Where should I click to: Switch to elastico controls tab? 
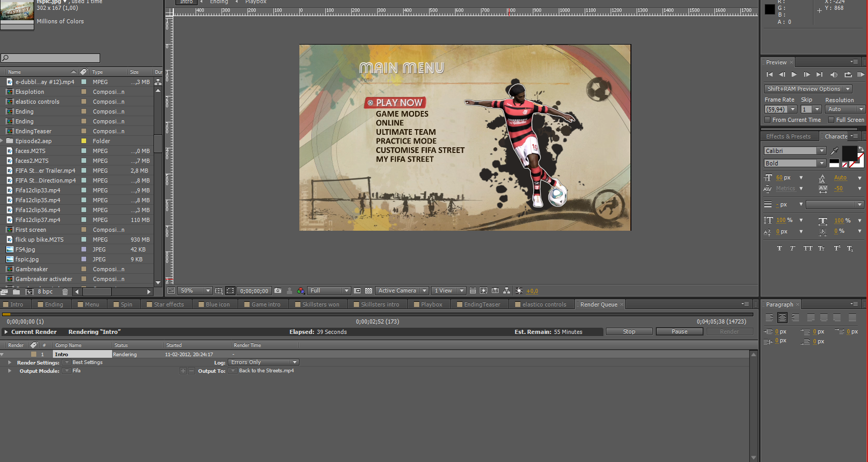pyautogui.click(x=541, y=304)
